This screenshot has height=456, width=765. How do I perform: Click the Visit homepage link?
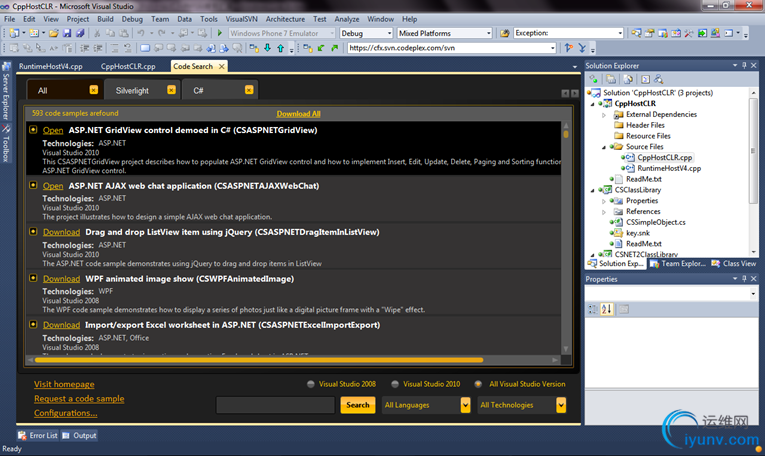(64, 384)
